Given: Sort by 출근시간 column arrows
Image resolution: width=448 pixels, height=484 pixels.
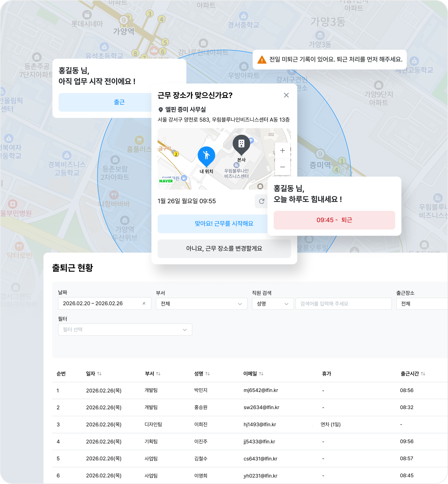Looking at the screenshot, I should [x=423, y=374].
